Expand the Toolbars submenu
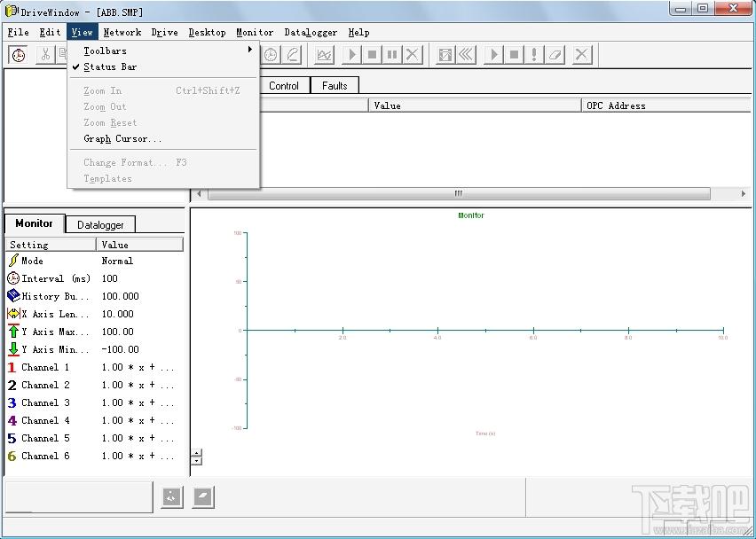 (x=163, y=51)
